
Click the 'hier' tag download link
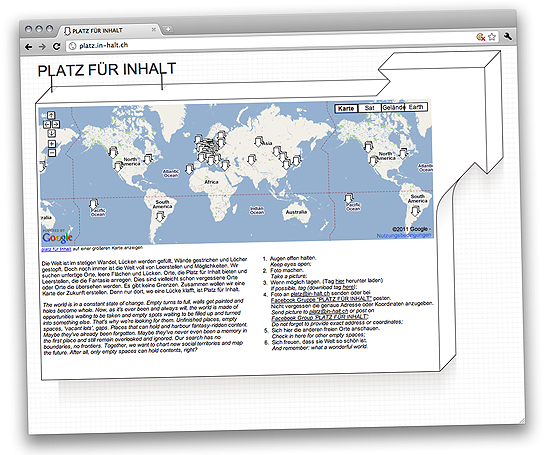[x=340, y=281]
